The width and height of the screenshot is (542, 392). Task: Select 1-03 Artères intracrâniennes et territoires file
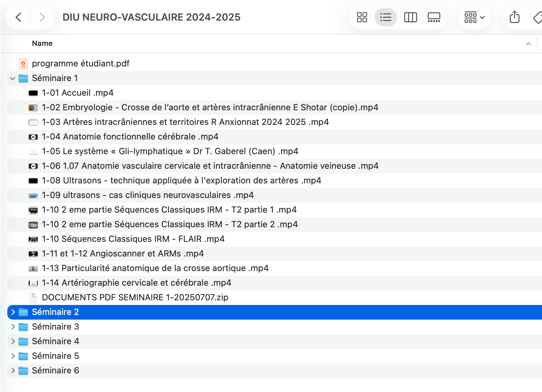pyautogui.click(x=185, y=122)
